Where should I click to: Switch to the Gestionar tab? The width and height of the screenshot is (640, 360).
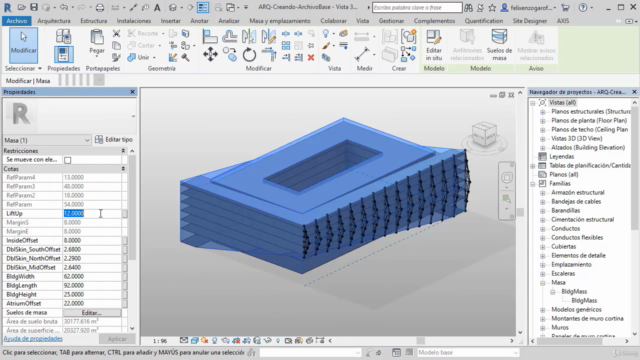coord(391,20)
